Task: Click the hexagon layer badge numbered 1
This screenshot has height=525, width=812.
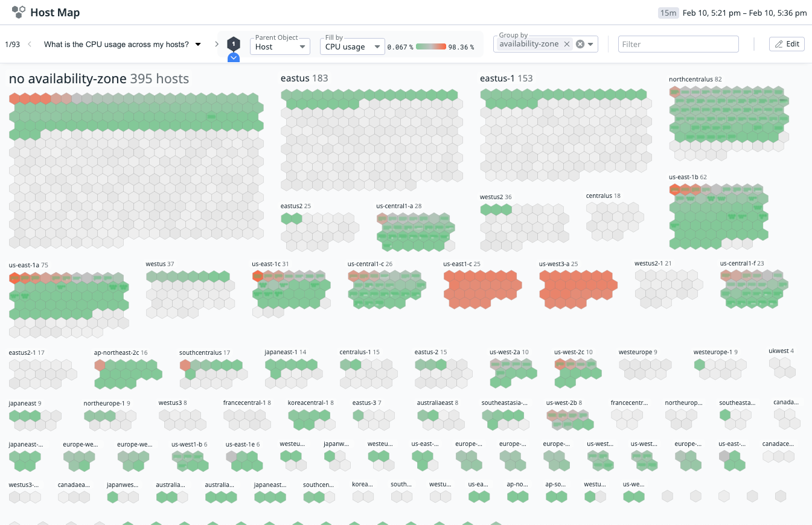Action: point(234,44)
